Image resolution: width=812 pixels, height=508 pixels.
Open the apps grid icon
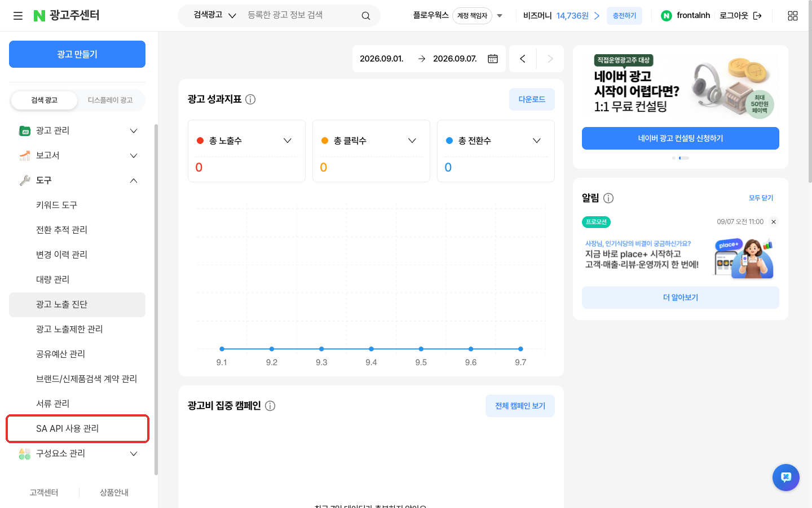(793, 16)
